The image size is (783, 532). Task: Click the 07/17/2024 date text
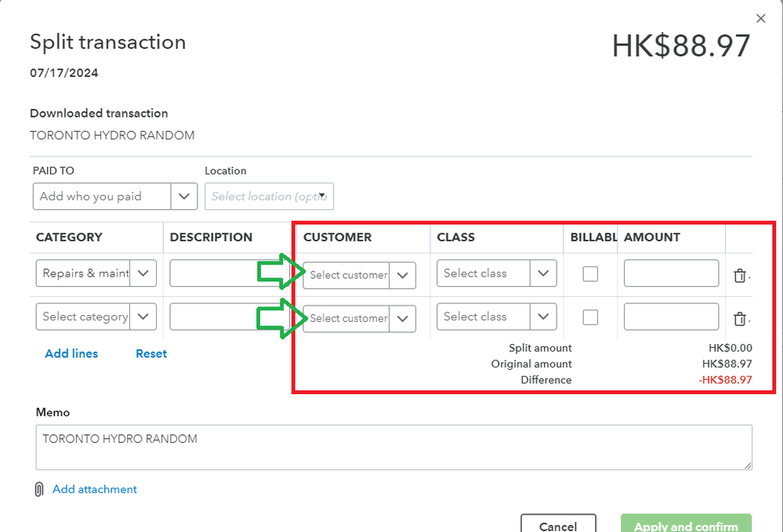(64, 73)
